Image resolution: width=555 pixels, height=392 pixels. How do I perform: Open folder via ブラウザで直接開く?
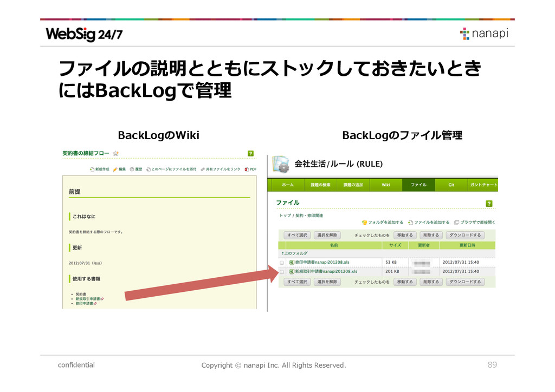[474, 223]
